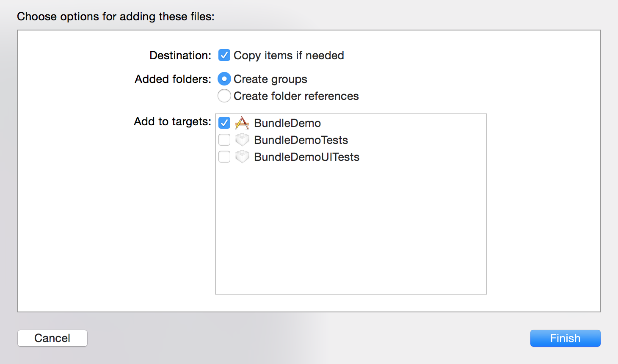The height and width of the screenshot is (364, 618).
Task: Click the "Create groups" label text
Action: [270, 79]
